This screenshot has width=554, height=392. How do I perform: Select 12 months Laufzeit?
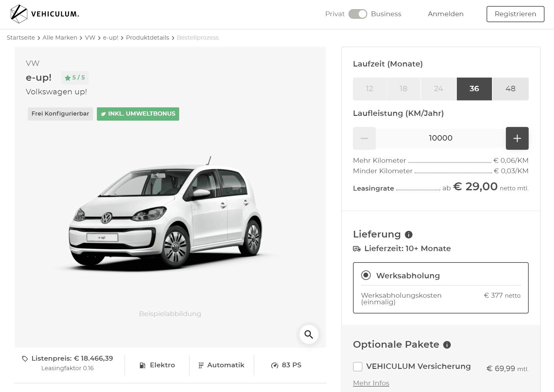pos(369,89)
